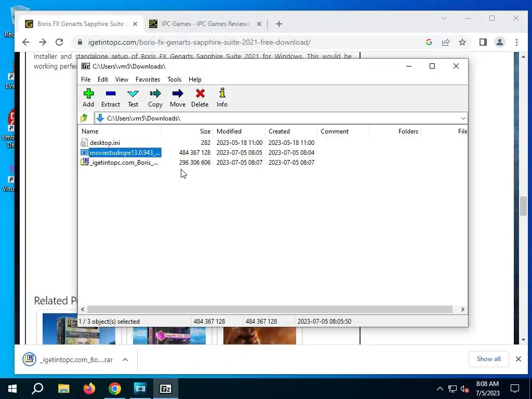Open the File menu in 7-Zip
Screen dimensions: 532x399
pyautogui.click(x=86, y=79)
